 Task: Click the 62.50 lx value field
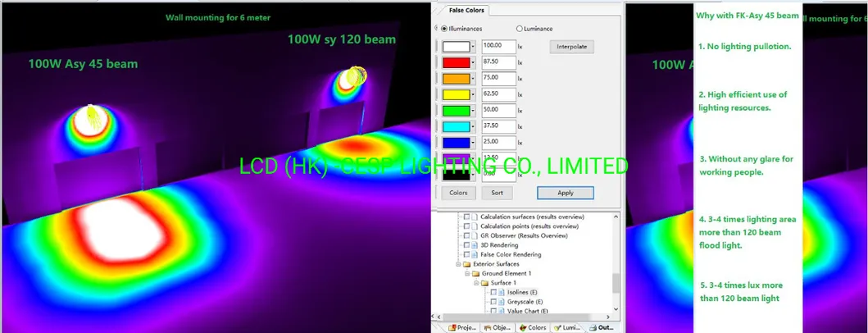(499, 94)
